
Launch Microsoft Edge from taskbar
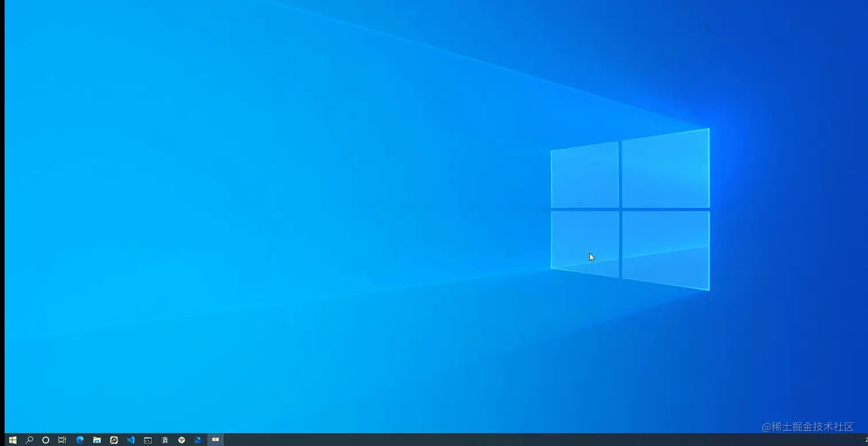[80, 440]
